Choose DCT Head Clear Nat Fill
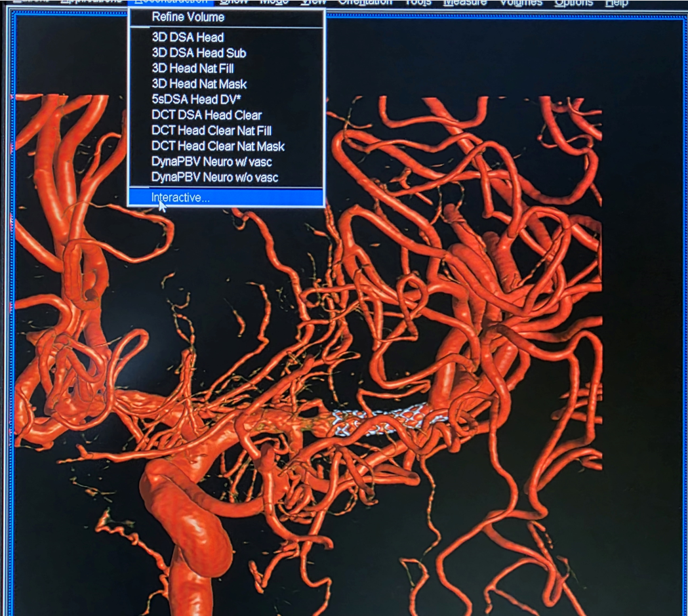Viewport: 688px width, 616px height. [211, 131]
